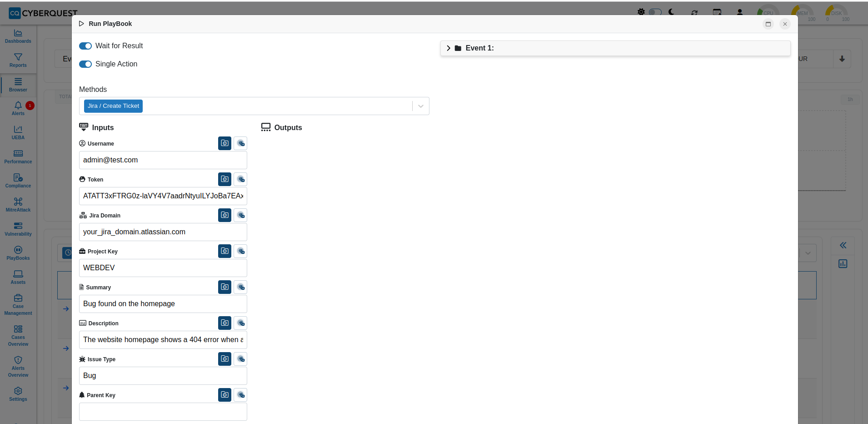This screenshot has width=868, height=424.
Task: Open Alerts Overview in the sidebar
Action: [18, 367]
